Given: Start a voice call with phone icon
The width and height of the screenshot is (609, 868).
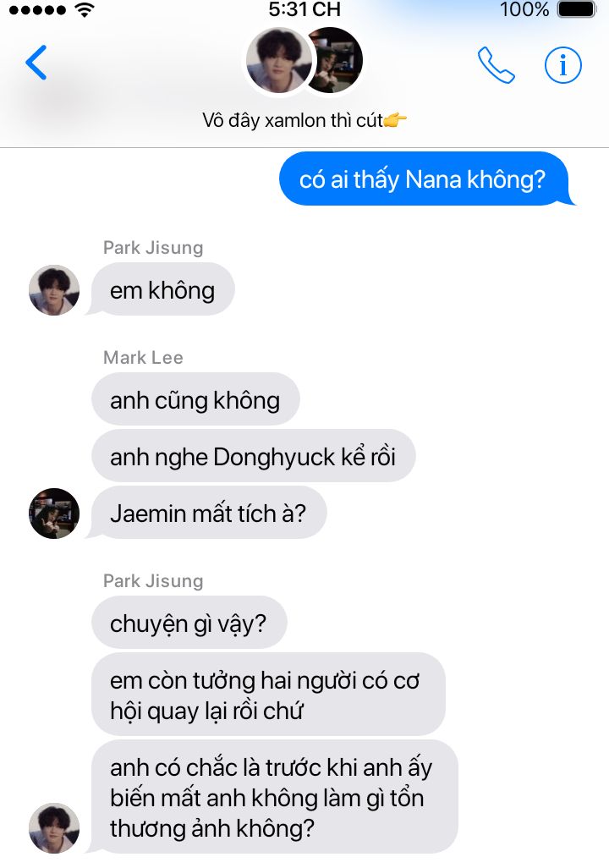Looking at the screenshot, I should (496, 65).
